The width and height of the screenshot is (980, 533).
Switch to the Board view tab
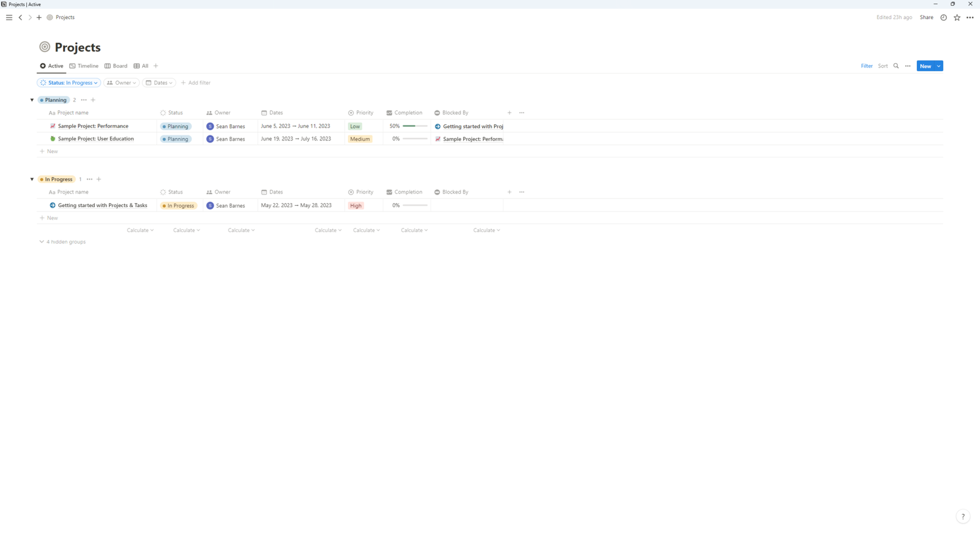tap(116, 66)
